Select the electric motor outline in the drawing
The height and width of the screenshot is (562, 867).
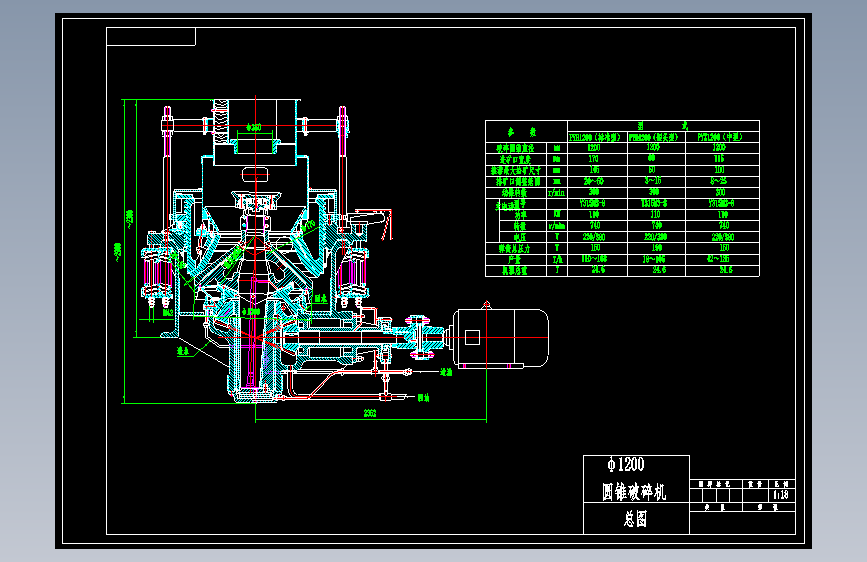click(x=501, y=338)
